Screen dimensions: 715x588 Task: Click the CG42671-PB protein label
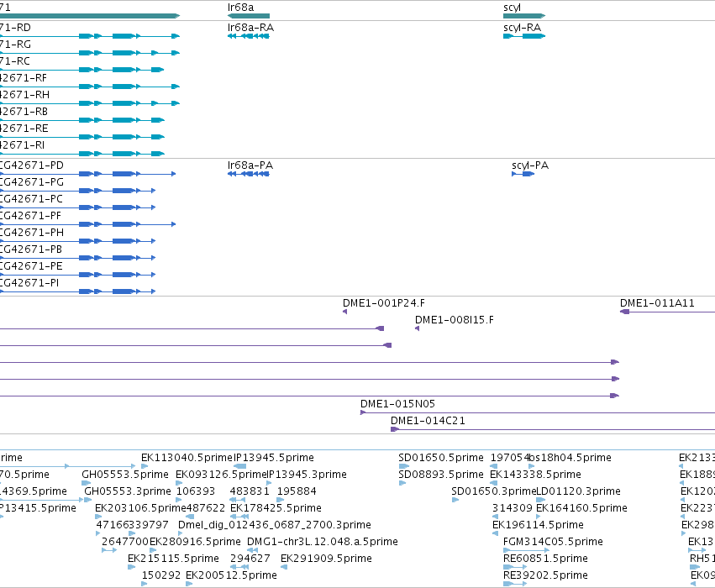30,249
